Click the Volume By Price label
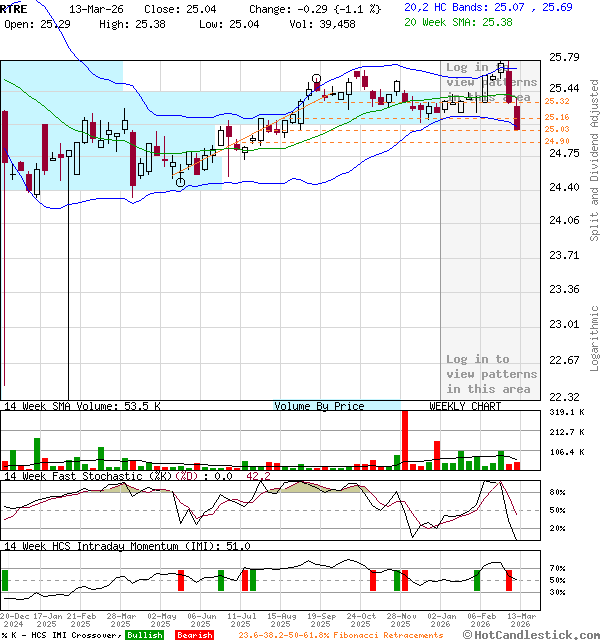Image resolution: width=600 pixels, height=640 pixels. 319,406
